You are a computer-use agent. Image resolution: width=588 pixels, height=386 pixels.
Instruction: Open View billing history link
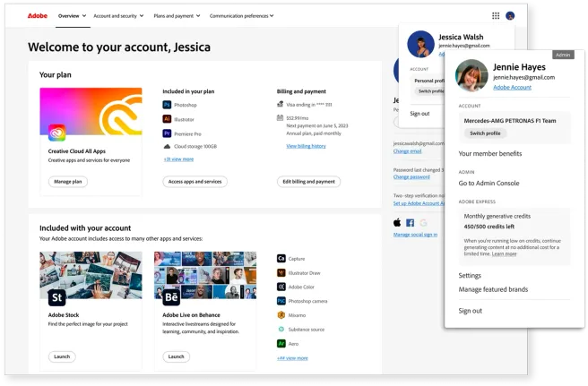coord(306,146)
